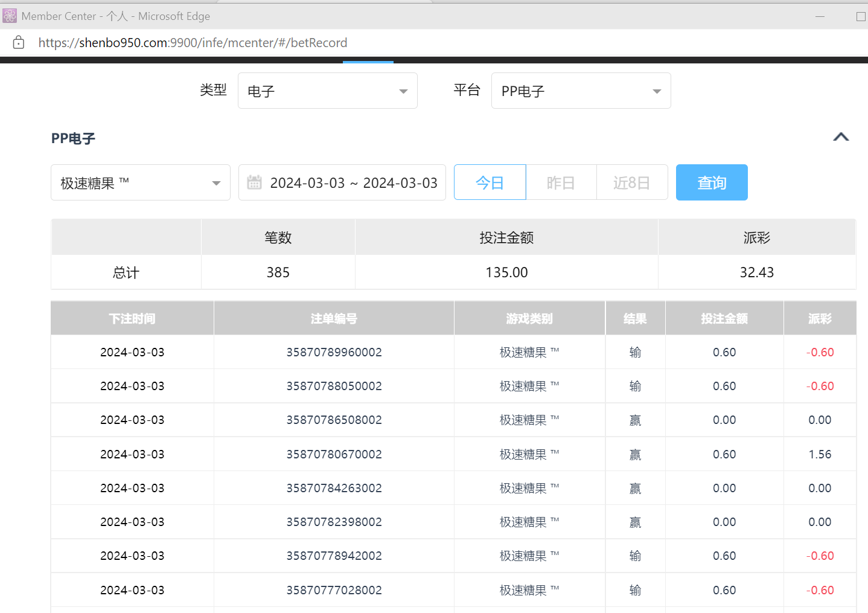868x613 pixels.
Task: Click bet number 35870777028002
Action: pyautogui.click(x=334, y=590)
